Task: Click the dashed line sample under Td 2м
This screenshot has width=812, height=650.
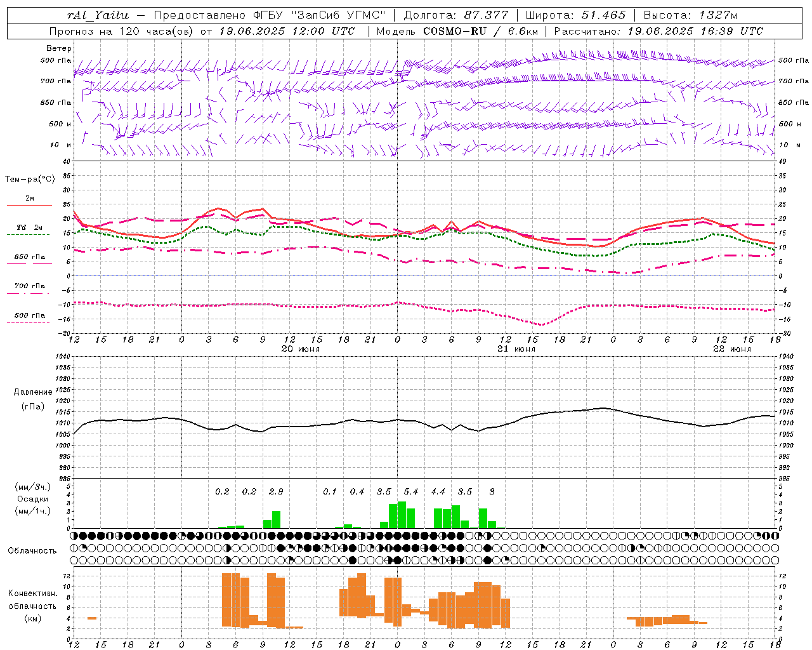Action: click(28, 235)
